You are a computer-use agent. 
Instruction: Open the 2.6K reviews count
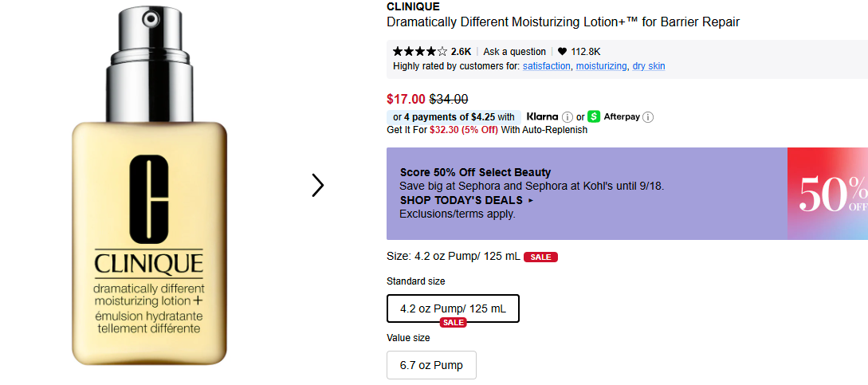pyautogui.click(x=461, y=52)
